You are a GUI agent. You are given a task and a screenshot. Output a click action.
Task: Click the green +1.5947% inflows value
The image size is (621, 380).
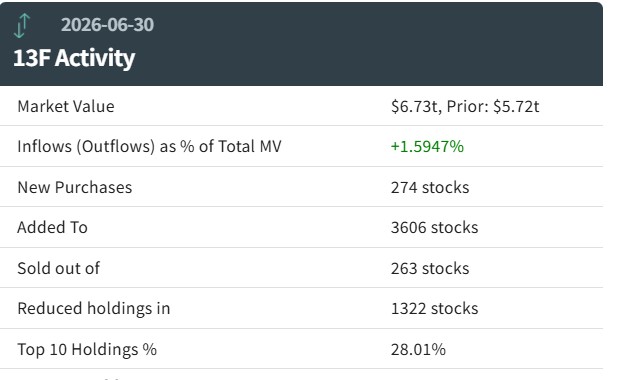point(427,146)
